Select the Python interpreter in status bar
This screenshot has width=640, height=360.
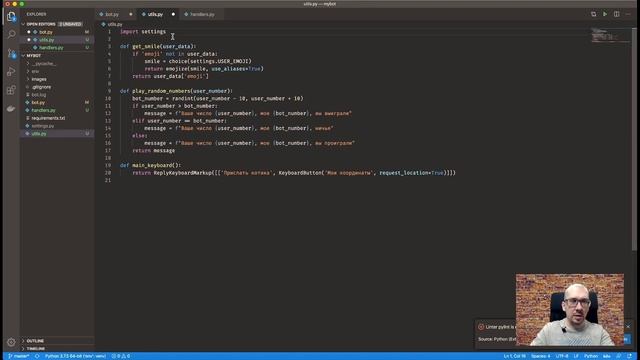tap(75, 356)
